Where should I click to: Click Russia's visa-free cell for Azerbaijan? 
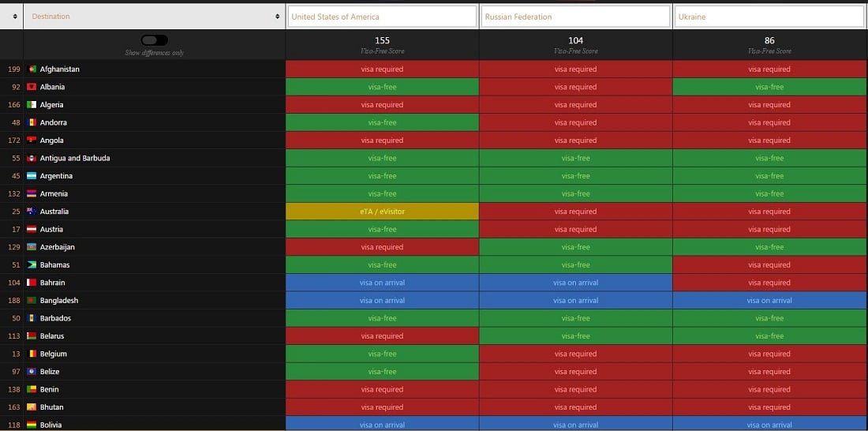[x=576, y=247]
